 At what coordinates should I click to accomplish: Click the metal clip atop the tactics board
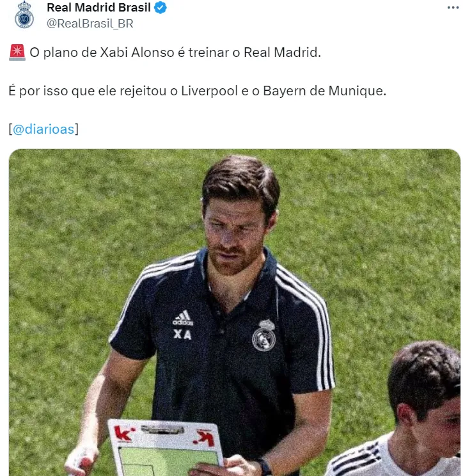[162, 429]
